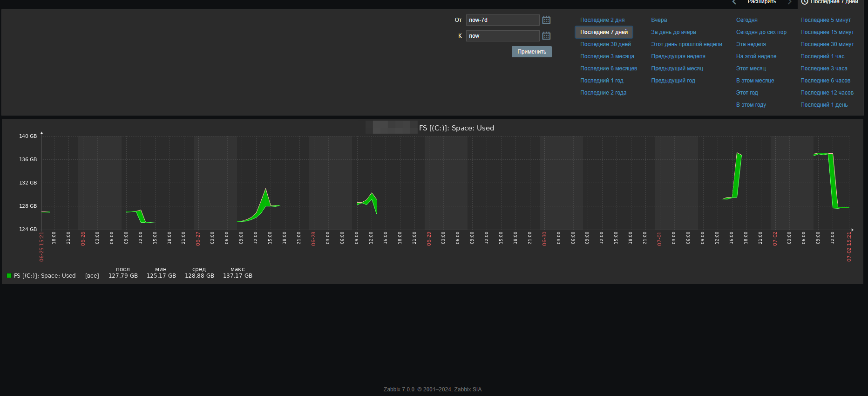Collapse the Последние 7 дней time selector tab
The image size is (868, 396).
830,2
